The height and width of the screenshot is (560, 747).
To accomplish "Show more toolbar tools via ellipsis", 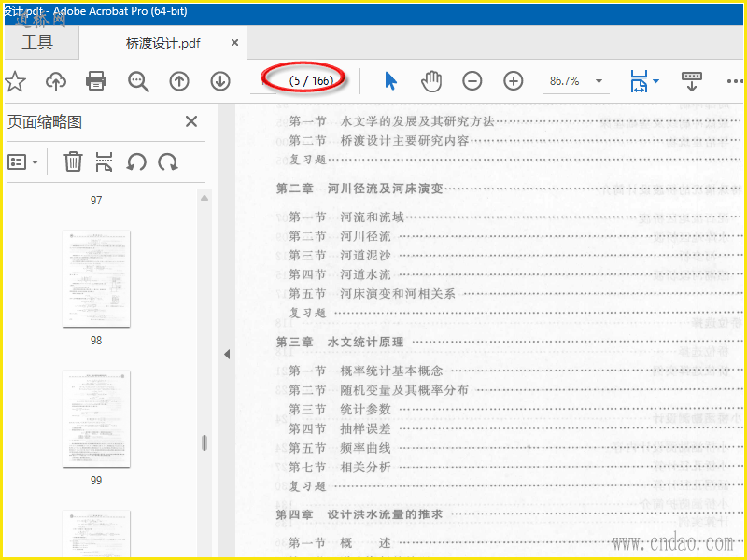I will tap(735, 81).
